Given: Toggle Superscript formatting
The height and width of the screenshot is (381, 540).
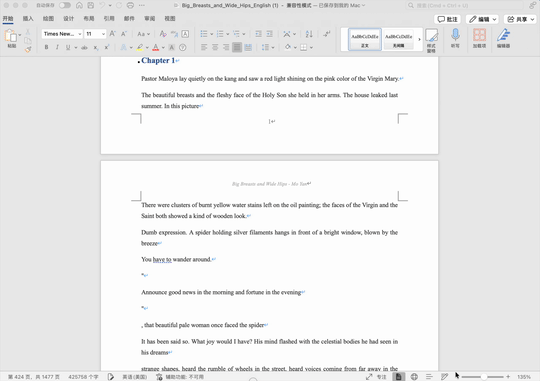Looking at the screenshot, I should pyautogui.click(x=107, y=47).
